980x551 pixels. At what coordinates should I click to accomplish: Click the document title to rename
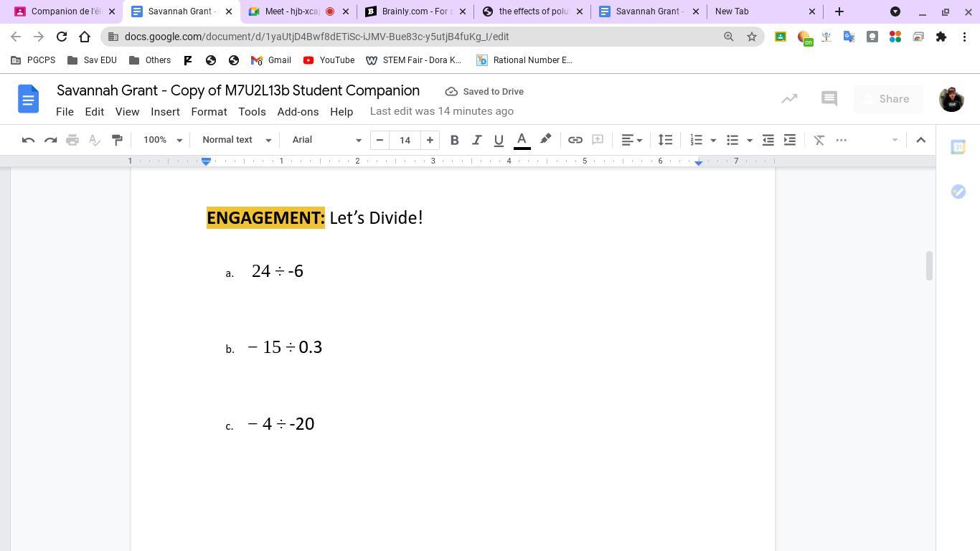point(238,91)
